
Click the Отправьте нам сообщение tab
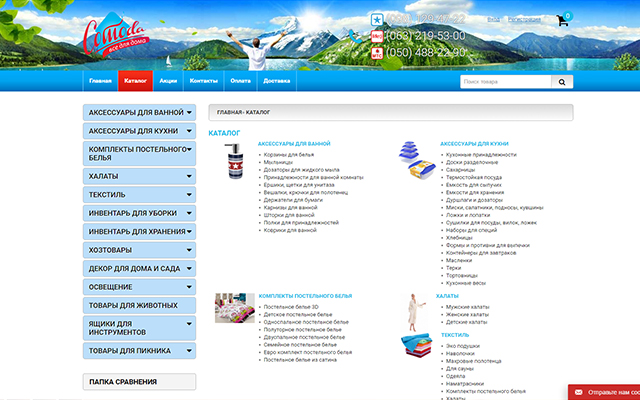pos(604,392)
